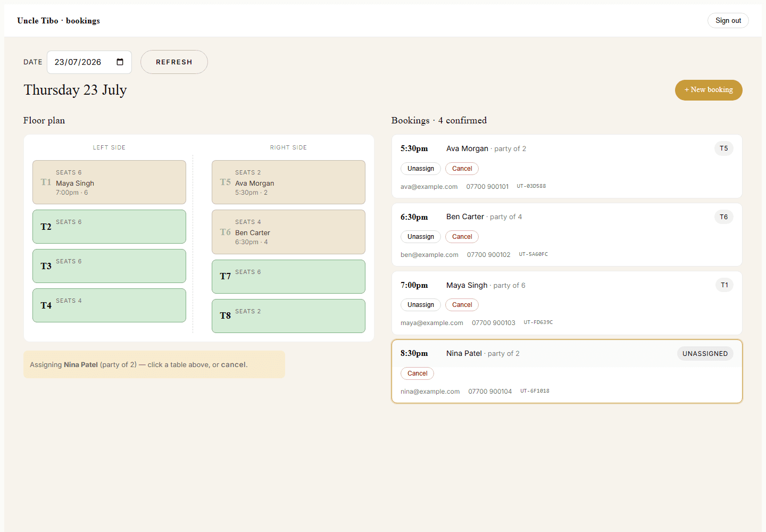Click the Bookings · 4 confirmed heading
Image resolution: width=766 pixels, height=532 pixels.
click(x=439, y=120)
